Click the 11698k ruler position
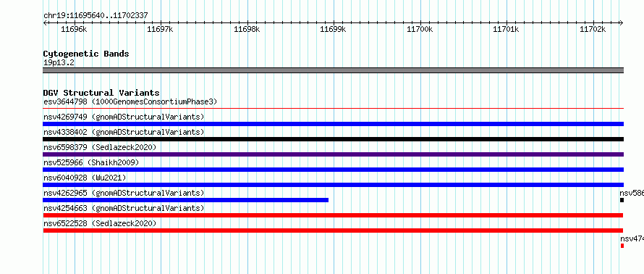The width and height of the screenshot is (644, 274). click(247, 29)
